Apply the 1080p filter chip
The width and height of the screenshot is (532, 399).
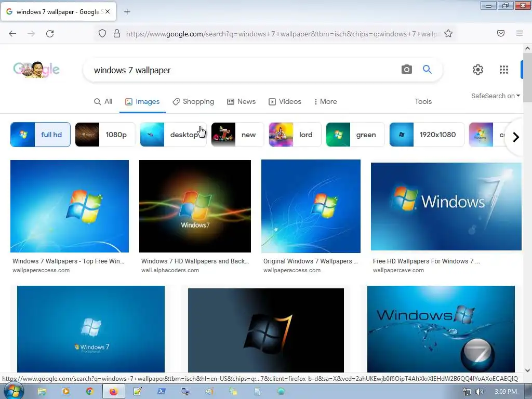click(x=105, y=135)
